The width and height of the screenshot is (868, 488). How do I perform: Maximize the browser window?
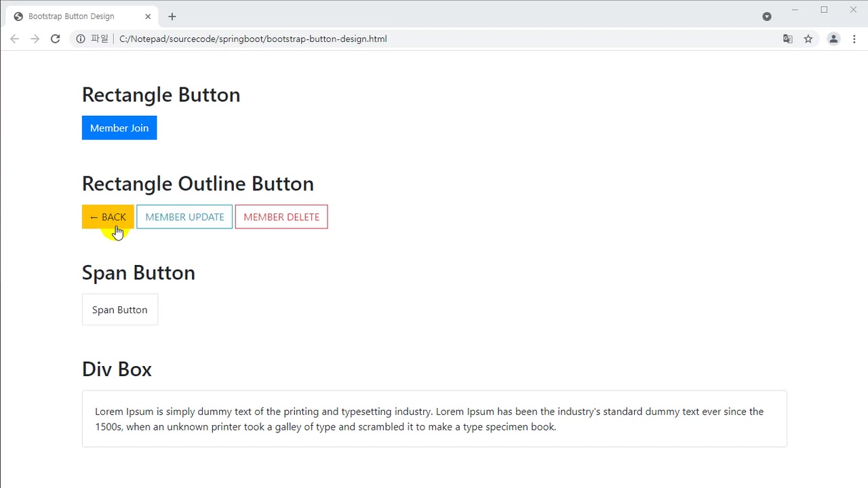[824, 9]
